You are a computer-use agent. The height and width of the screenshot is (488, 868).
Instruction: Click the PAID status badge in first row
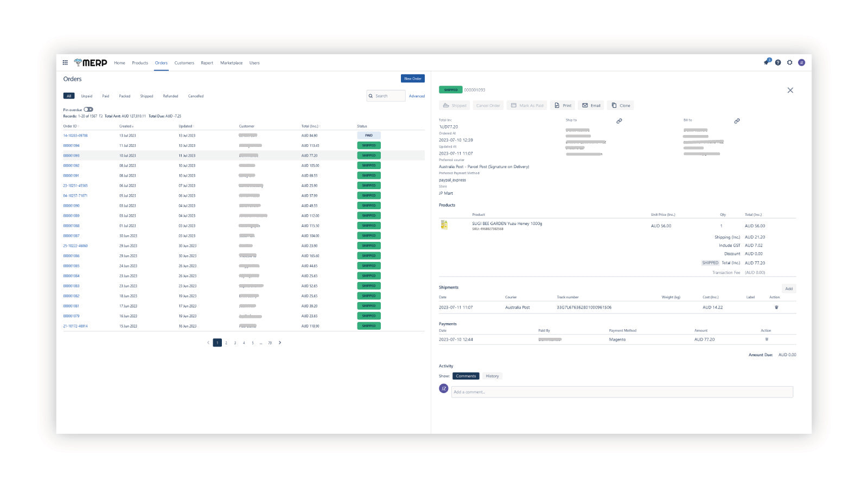[369, 136]
